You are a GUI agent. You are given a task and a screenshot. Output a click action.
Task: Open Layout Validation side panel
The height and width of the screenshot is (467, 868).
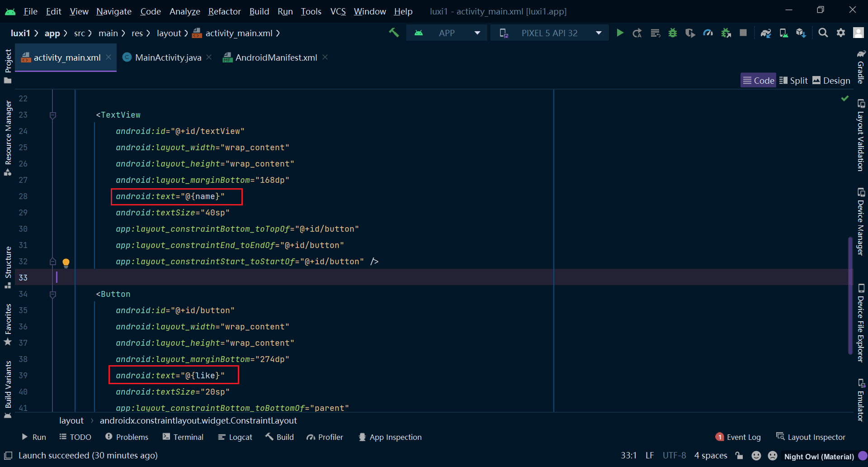[x=860, y=135]
